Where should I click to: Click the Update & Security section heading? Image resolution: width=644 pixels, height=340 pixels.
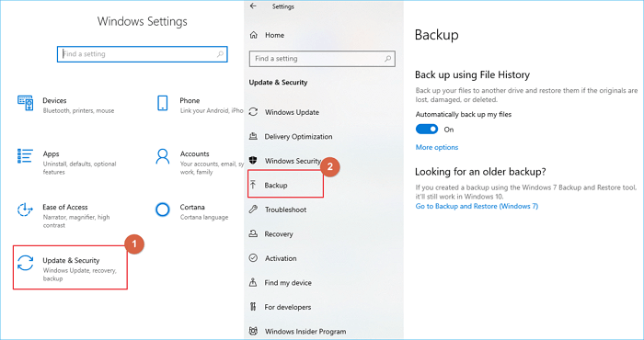278,82
